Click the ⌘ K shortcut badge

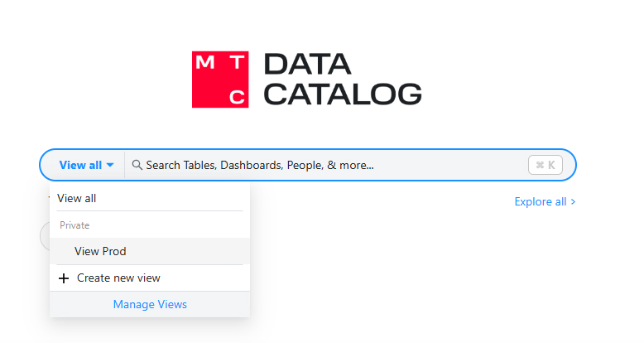point(545,165)
